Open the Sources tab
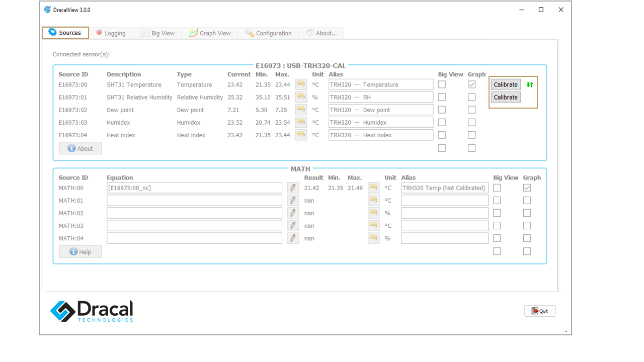The image size is (644, 362). pyautogui.click(x=65, y=33)
